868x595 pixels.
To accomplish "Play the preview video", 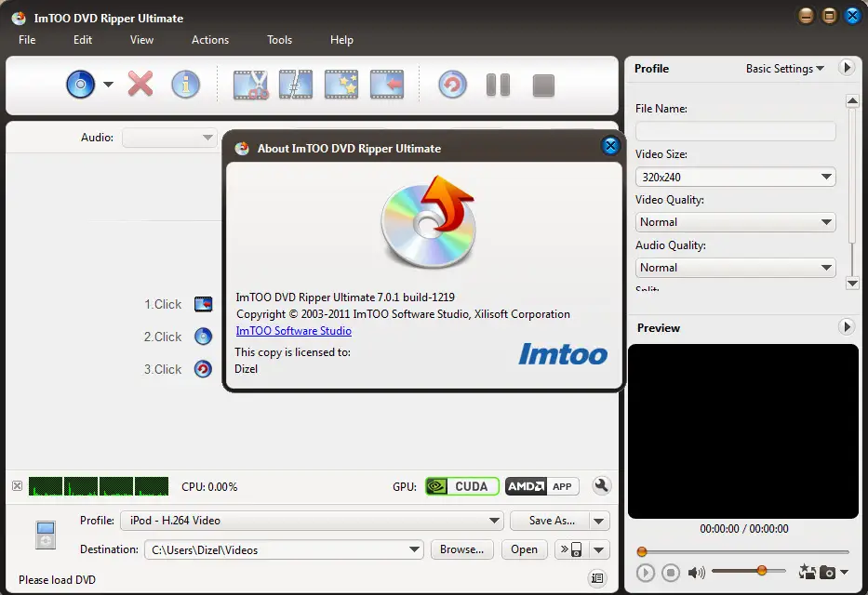I will [x=645, y=573].
